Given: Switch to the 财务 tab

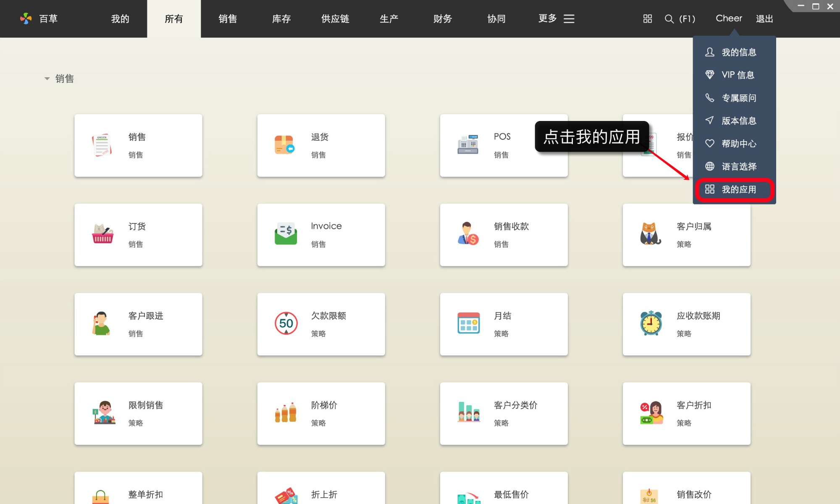Looking at the screenshot, I should pos(443,18).
